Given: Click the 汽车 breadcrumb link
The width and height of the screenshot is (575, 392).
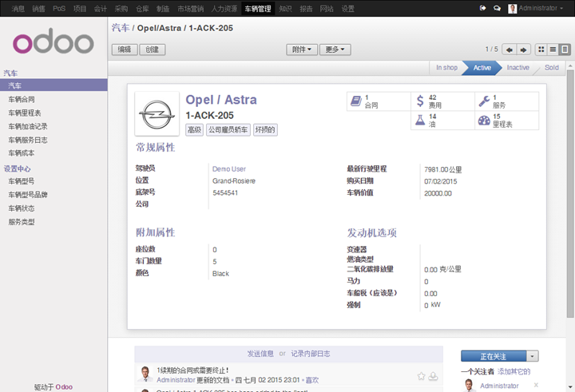Looking at the screenshot, I should click(121, 28).
